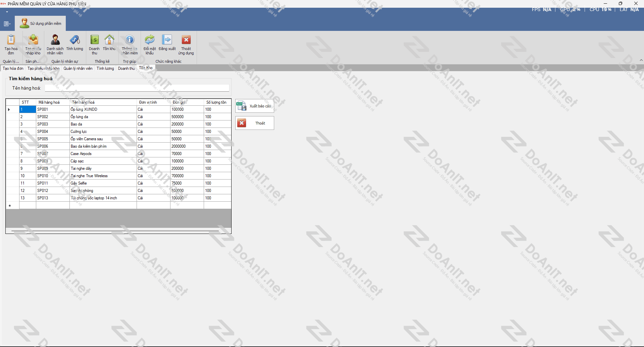Open the application menu icon left of the ribbon tab
The image size is (644, 347).
tap(7, 23)
